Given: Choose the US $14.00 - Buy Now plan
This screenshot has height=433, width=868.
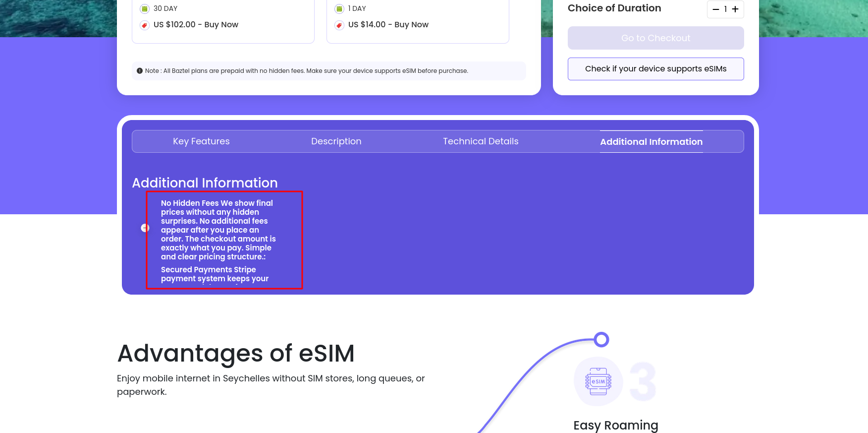Looking at the screenshot, I should pos(388,25).
